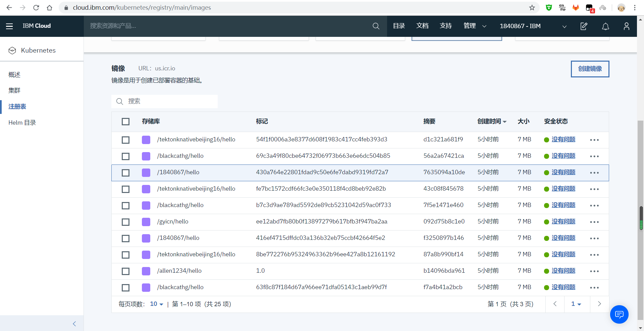Image resolution: width=644 pixels, height=331 pixels.
Task: Click the tag 1.0 cell
Action: click(x=260, y=271)
